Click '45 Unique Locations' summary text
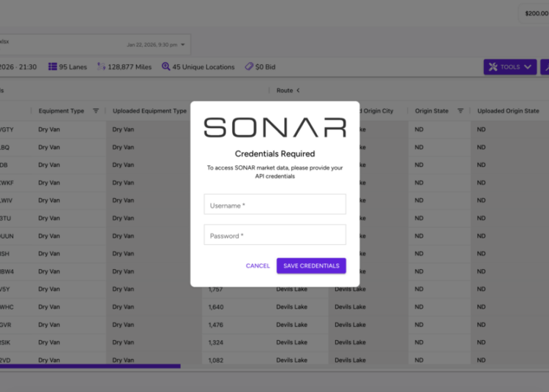 coord(203,67)
